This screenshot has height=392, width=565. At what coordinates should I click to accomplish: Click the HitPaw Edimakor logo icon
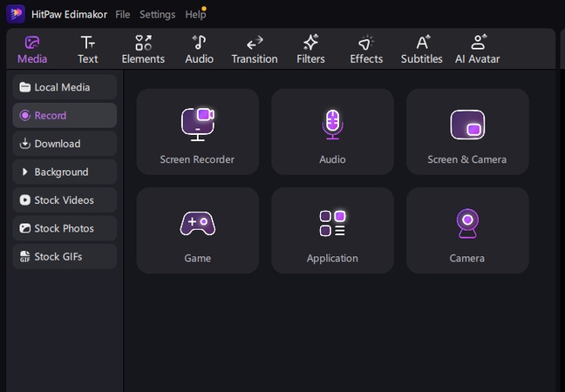(x=16, y=14)
